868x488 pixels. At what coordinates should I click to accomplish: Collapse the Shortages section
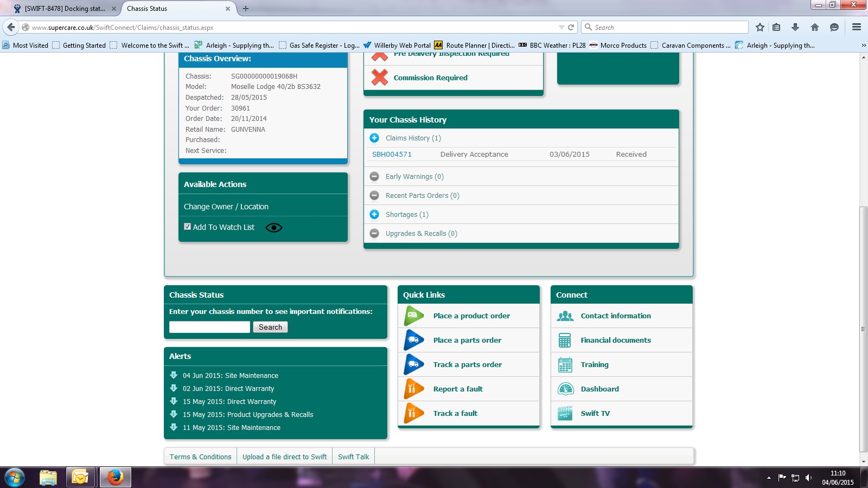pos(374,215)
